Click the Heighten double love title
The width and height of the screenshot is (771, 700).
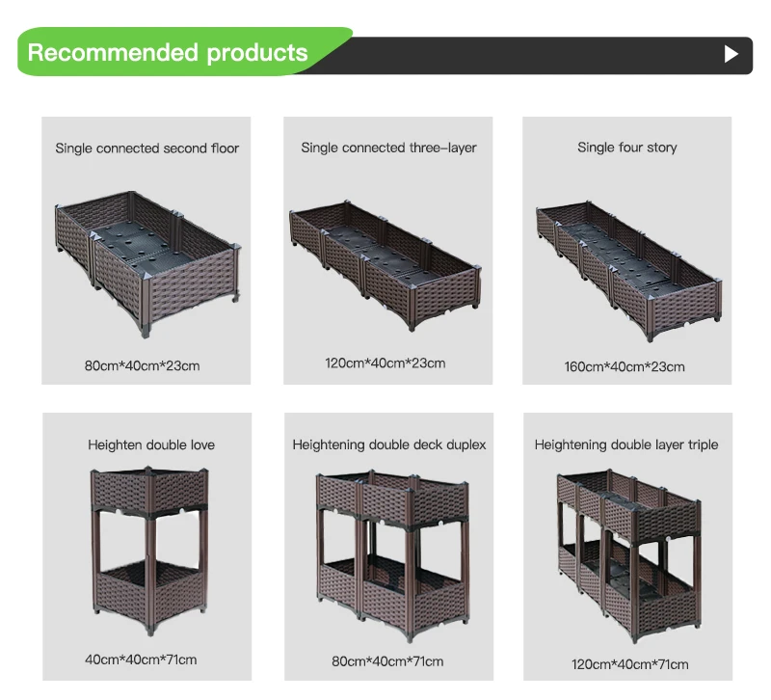pos(151,445)
